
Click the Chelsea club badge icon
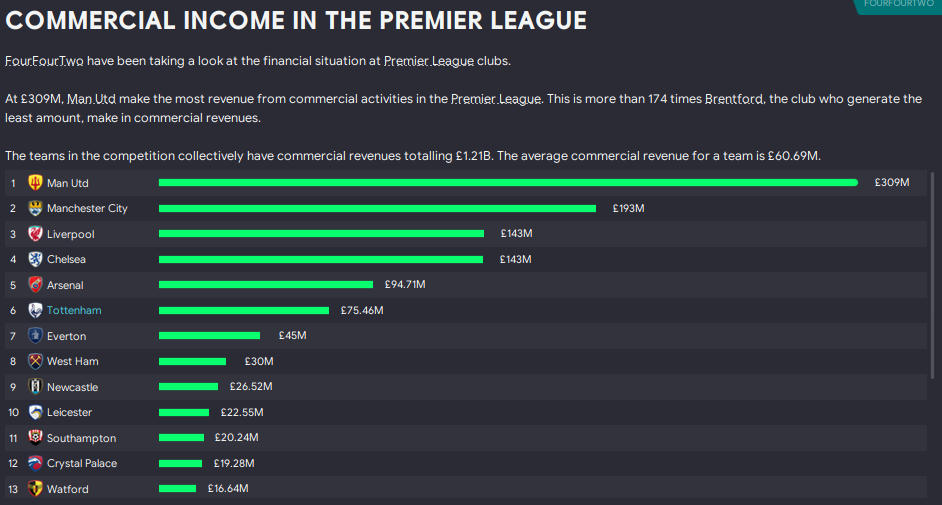tap(36, 259)
